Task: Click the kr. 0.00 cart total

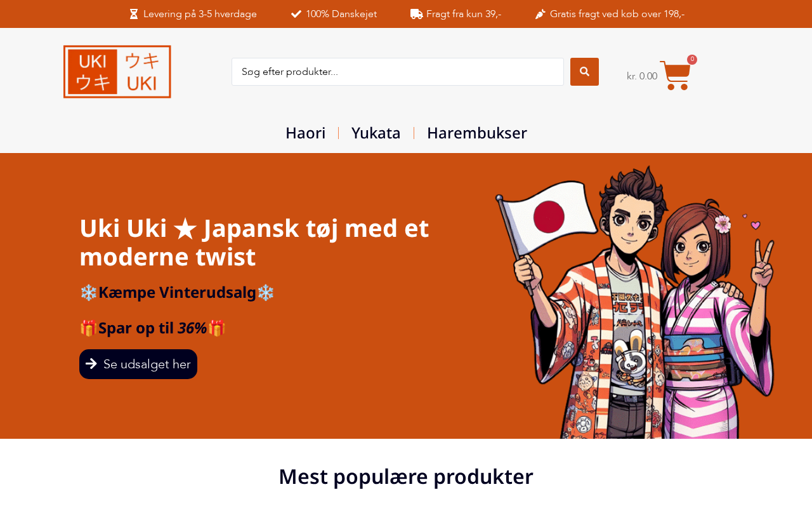Action: [642, 76]
